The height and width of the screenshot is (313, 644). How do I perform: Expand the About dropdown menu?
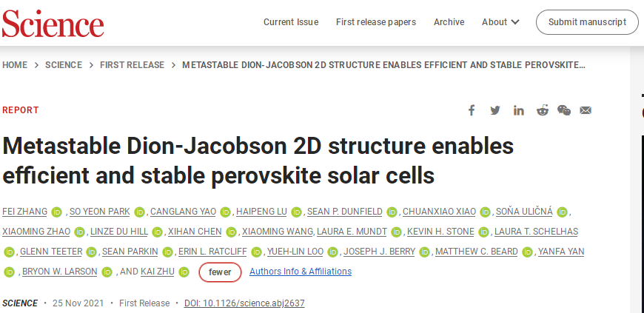[500, 22]
